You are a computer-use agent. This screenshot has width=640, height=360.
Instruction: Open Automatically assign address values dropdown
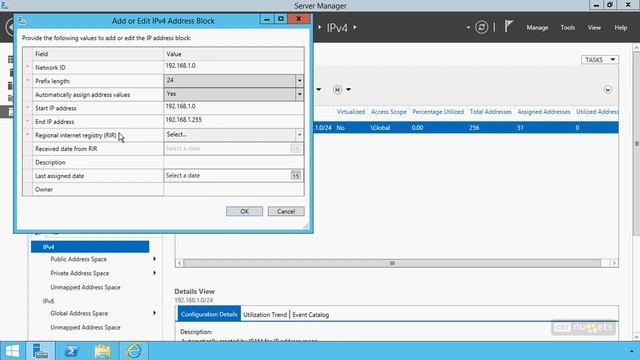(299, 94)
